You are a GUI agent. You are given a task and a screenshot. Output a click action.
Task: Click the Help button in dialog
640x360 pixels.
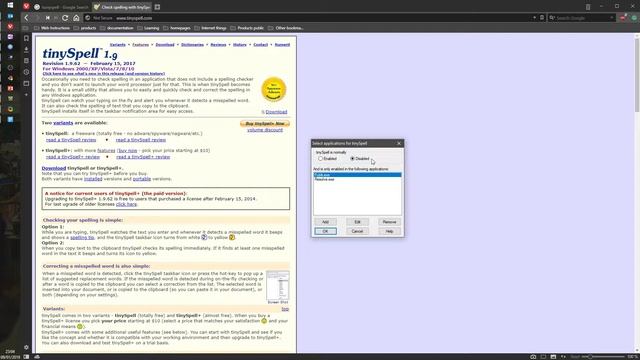389,231
